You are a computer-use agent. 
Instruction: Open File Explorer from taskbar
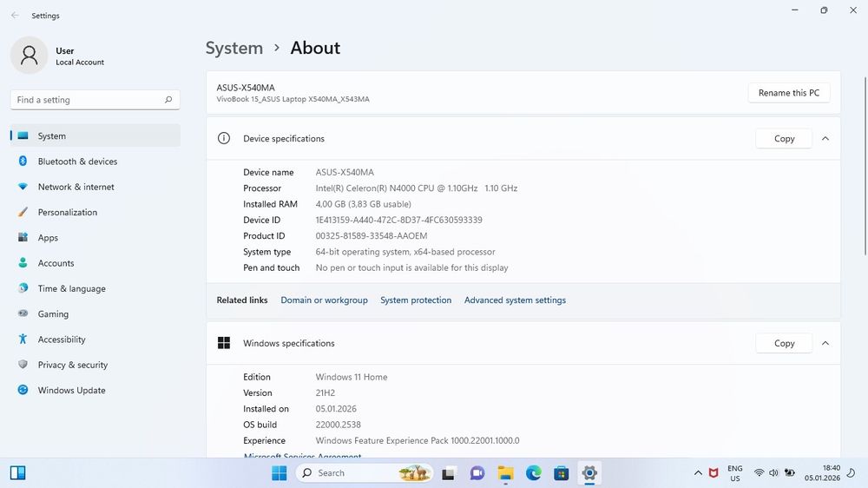pos(505,473)
